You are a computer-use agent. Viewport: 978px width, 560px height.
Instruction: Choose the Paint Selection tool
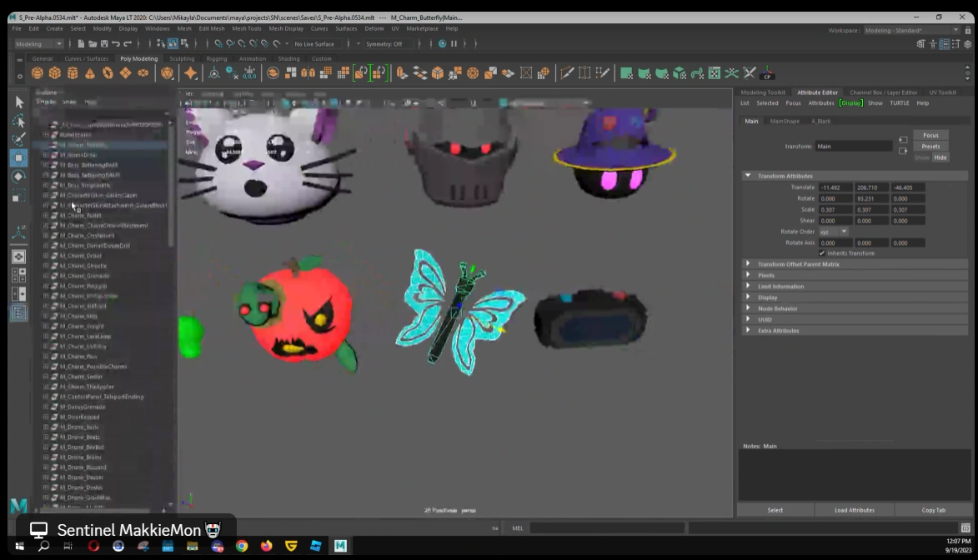pyautogui.click(x=19, y=138)
